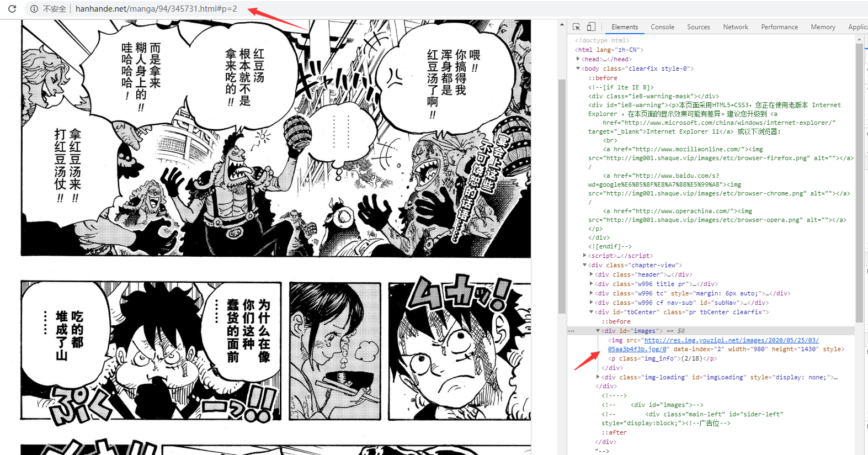Open the Console tab
Viewport: 868px width, 455px height.
click(x=662, y=27)
